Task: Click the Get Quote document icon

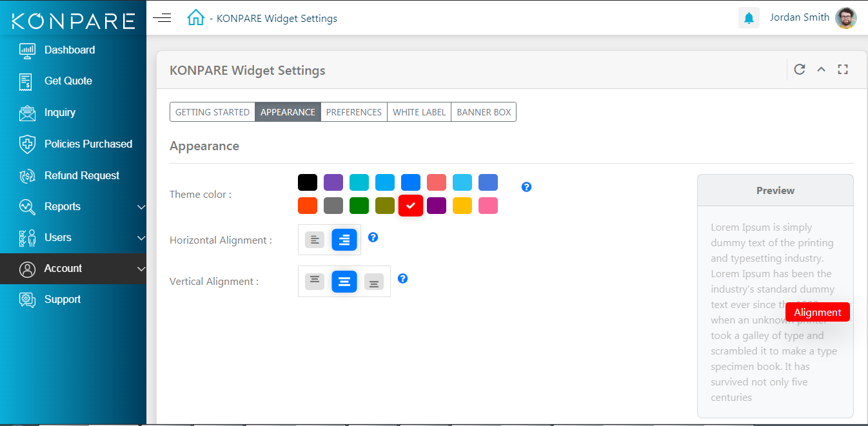Action: [26, 81]
